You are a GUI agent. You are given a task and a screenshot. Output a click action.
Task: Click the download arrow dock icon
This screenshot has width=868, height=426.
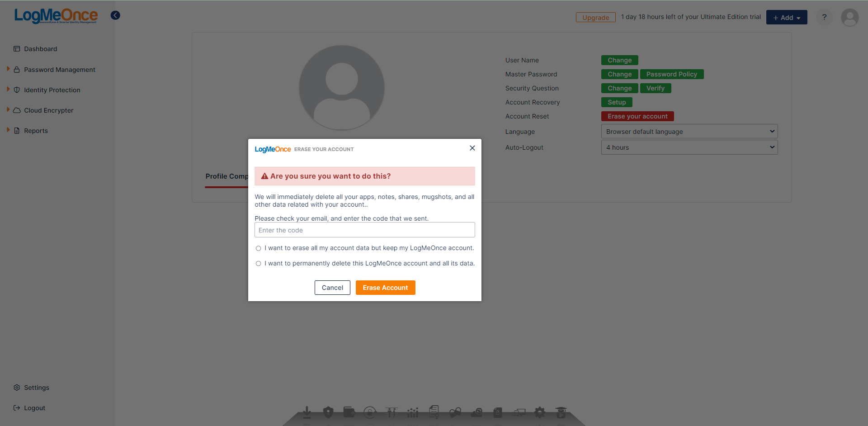[x=307, y=412]
